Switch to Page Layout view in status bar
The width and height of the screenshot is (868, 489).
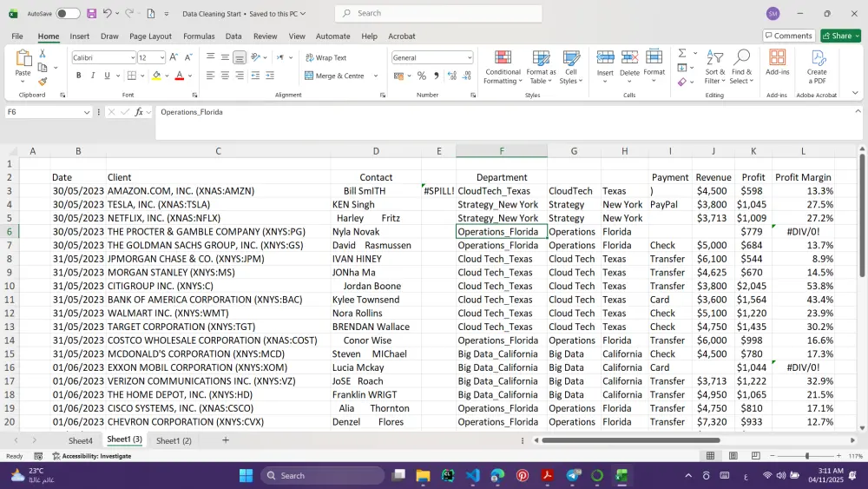[x=733, y=456]
